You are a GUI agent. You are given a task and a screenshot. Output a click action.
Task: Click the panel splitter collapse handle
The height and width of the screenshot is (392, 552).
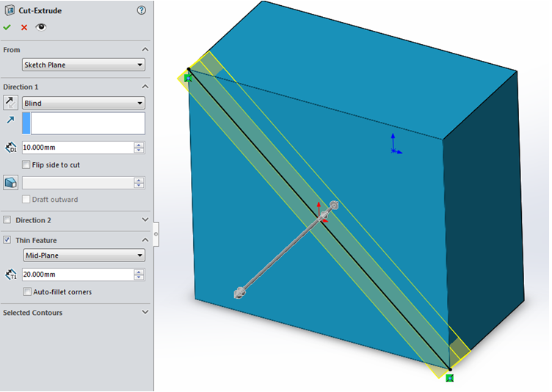156,234
